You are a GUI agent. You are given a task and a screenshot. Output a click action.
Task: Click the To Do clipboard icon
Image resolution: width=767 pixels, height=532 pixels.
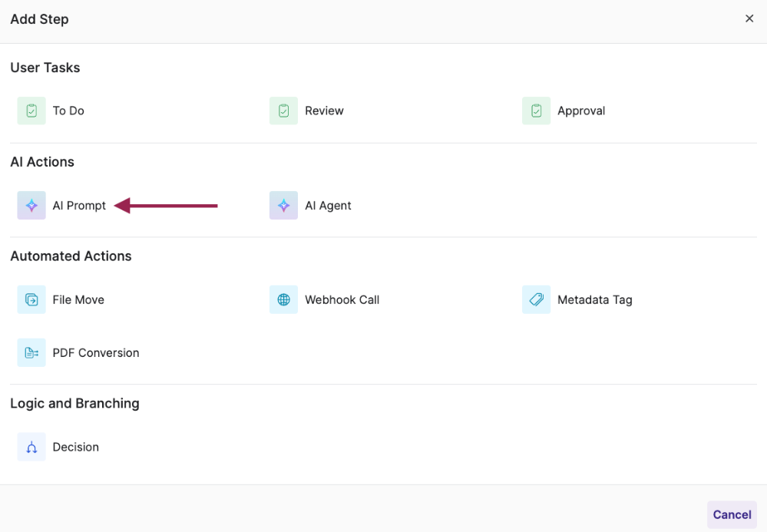(31, 111)
